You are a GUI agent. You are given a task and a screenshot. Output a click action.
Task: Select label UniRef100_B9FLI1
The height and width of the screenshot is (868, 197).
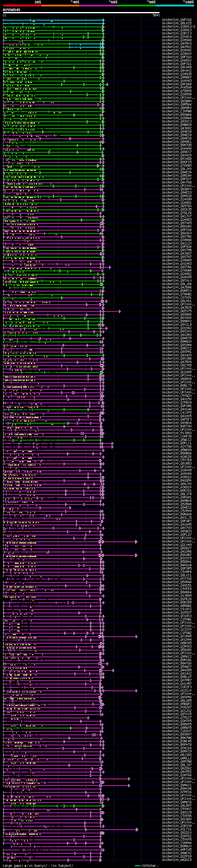[176, 443]
